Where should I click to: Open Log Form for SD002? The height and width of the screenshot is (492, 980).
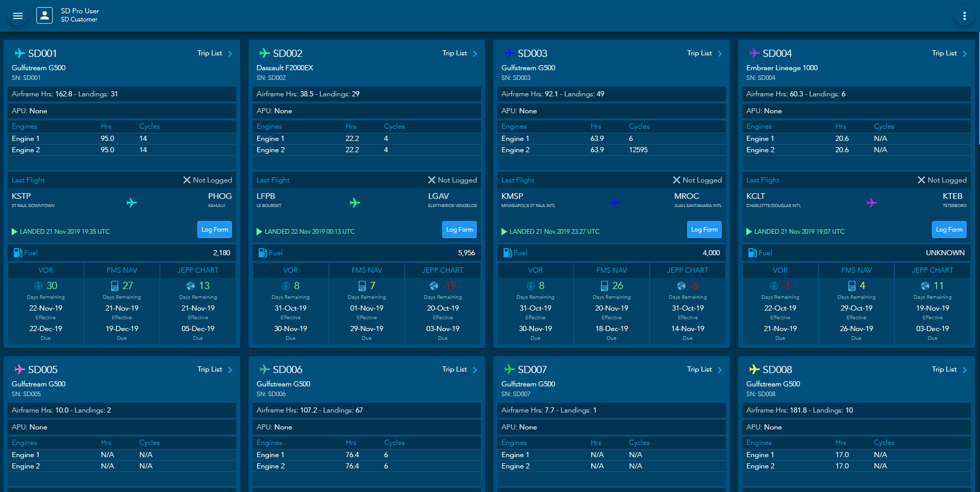[460, 230]
